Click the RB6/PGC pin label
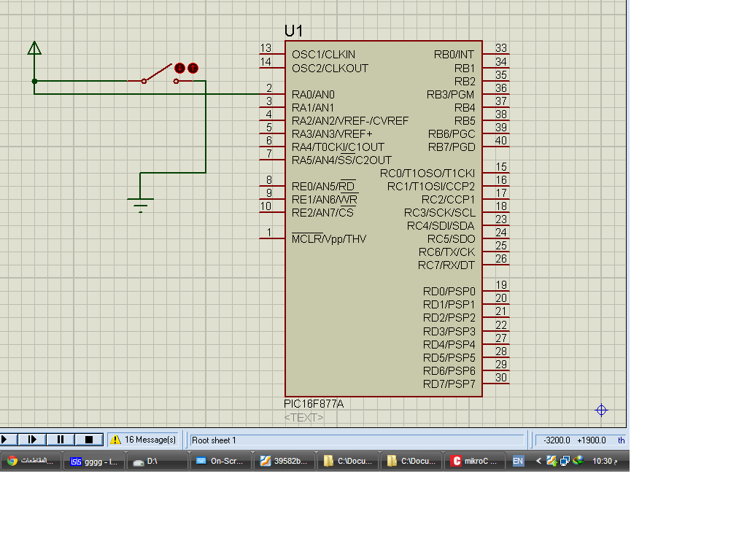The width and height of the screenshot is (747, 560). tap(452, 134)
